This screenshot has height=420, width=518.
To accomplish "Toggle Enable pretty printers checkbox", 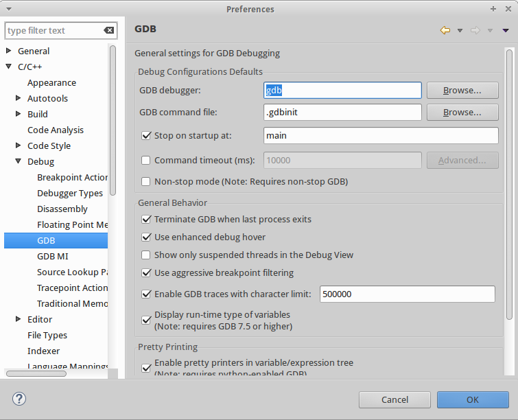I will click(146, 368).
